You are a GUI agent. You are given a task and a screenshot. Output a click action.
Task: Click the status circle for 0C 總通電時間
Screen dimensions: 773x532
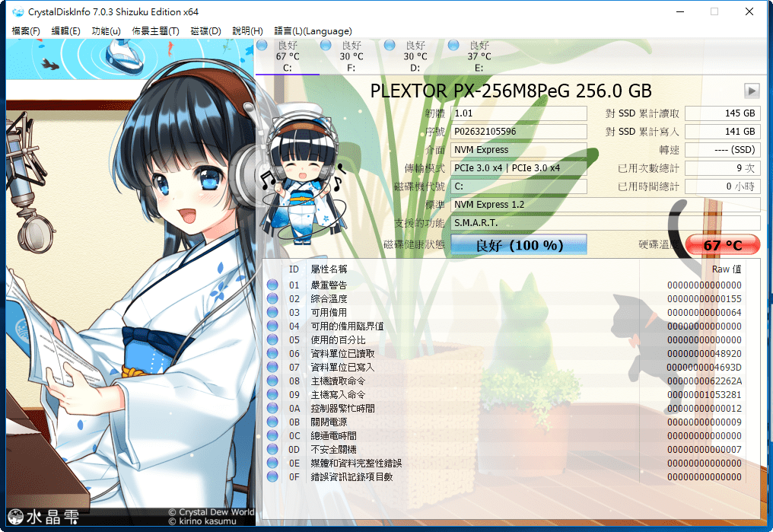(x=272, y=436)
